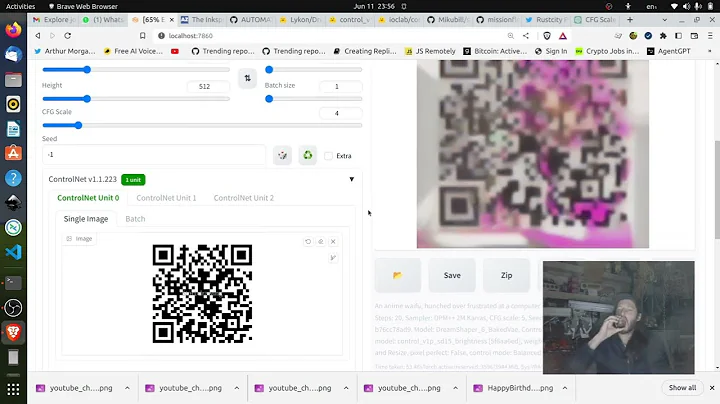Click the Zip button
The height and width of the screenshot is (404, 720).
pos(506,275)
